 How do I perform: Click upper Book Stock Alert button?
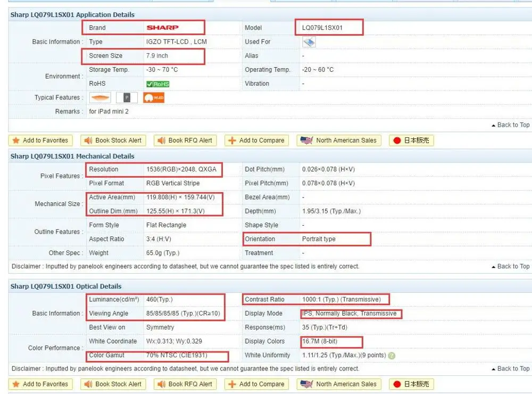(113, 140)
